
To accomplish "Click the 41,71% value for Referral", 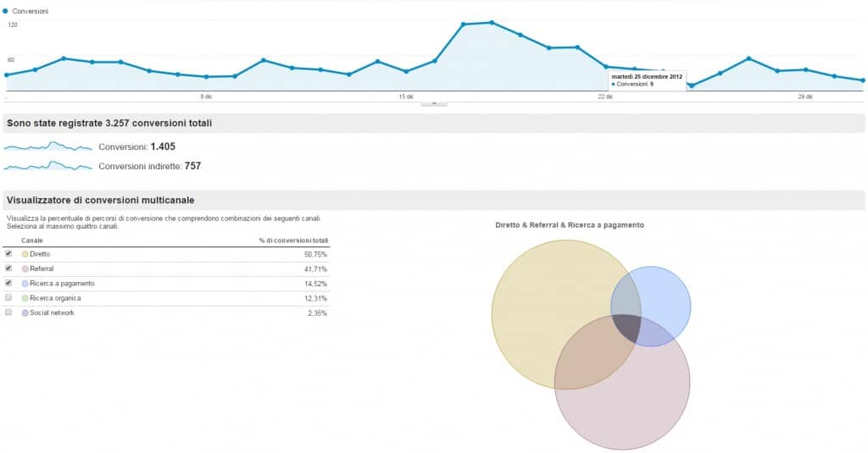I will [x=315, y=269].
